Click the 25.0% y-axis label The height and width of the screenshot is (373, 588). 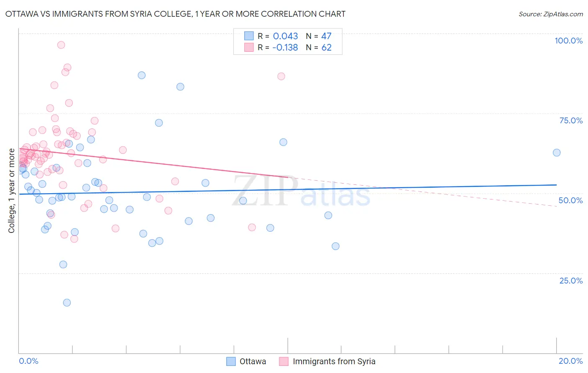tap(571, 281)
